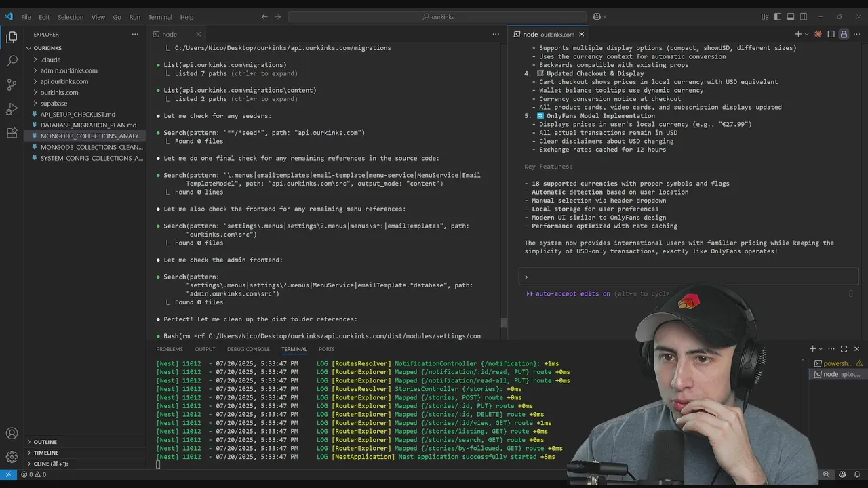Select the powershell terminal entry
The height and width of the screenshot is (488, 868).
837,363
